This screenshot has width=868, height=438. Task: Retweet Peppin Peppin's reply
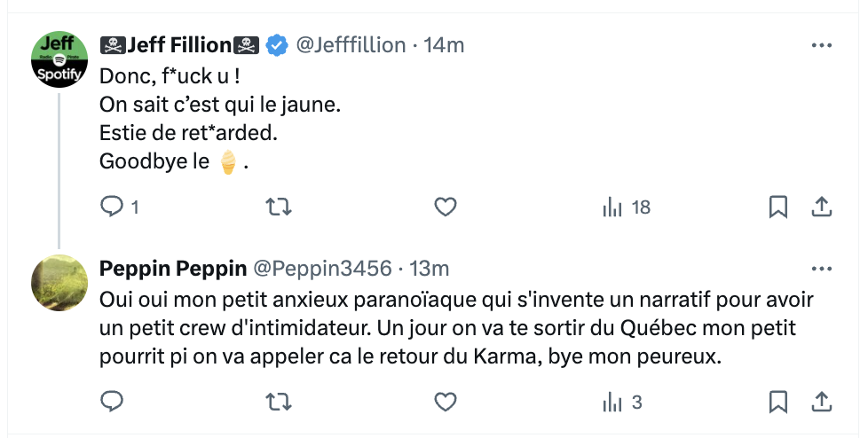click(279, 402)
